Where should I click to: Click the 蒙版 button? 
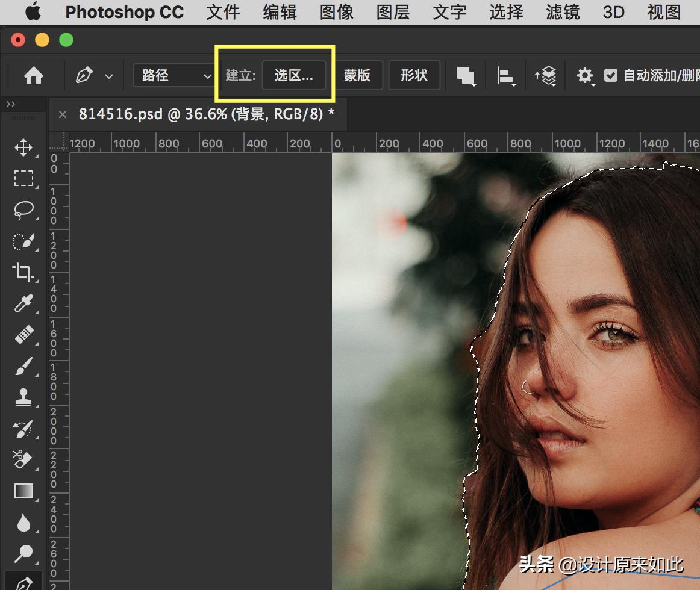[x=357, y=75]
